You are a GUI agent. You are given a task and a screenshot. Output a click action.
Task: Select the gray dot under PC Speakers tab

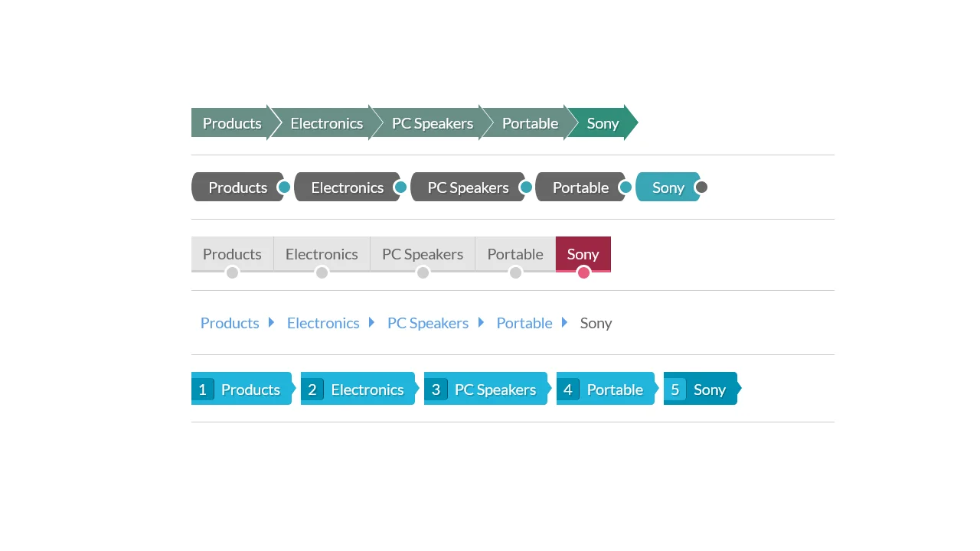pos(423,272)
